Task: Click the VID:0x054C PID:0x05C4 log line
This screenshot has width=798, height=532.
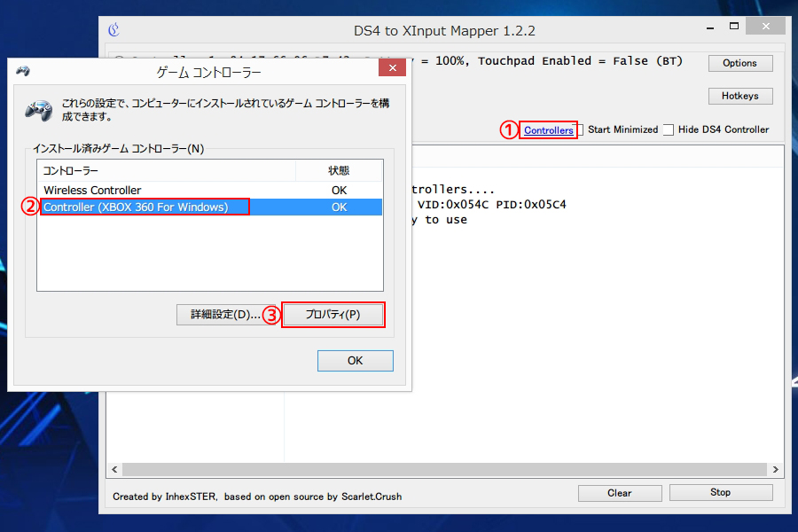Action: 491,205
